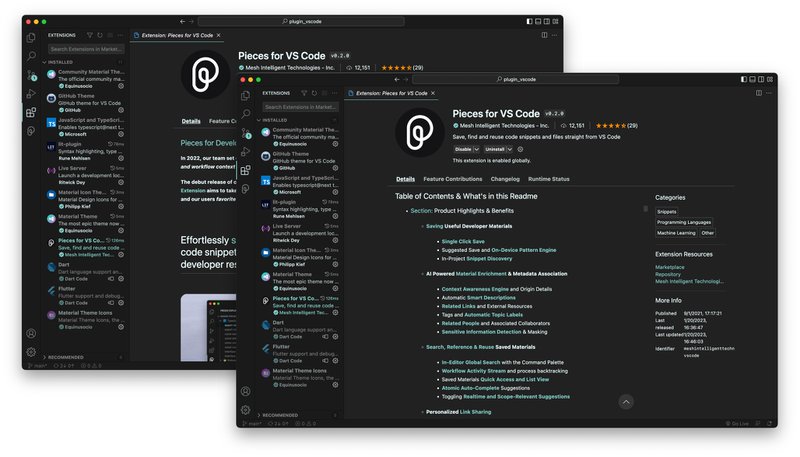800x457 pixels.
Task: Switch to Changelog tab
Action: (505, 179)
